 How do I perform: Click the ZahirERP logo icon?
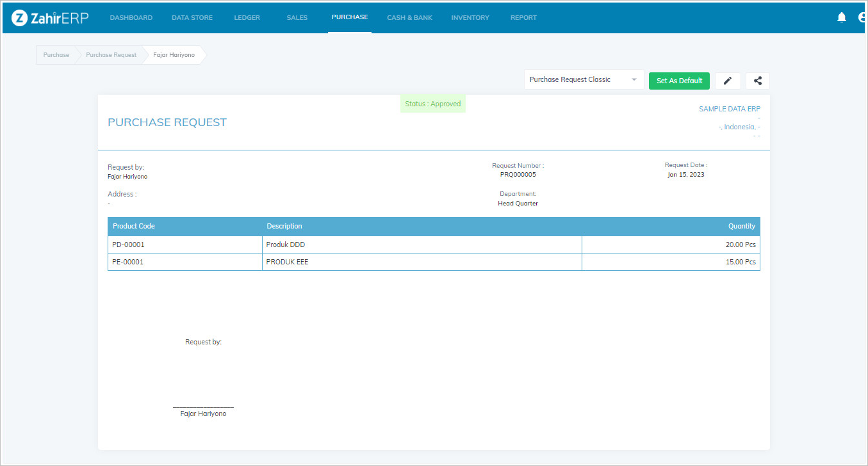coord(19,18)
